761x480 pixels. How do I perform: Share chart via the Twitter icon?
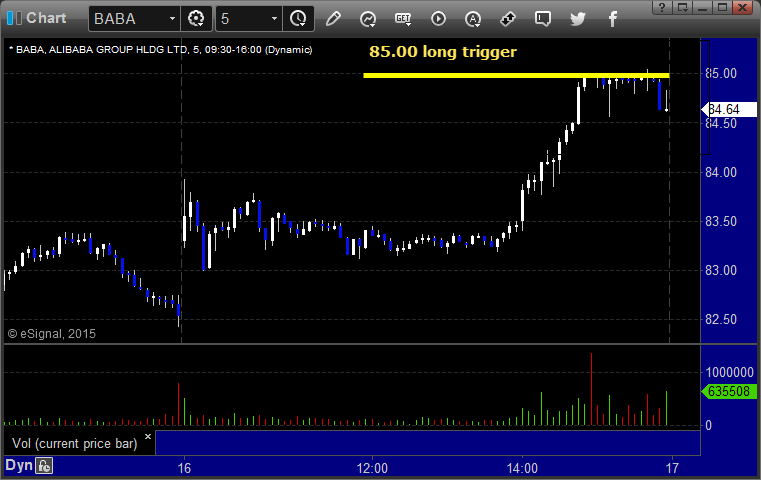coord(578,19)
